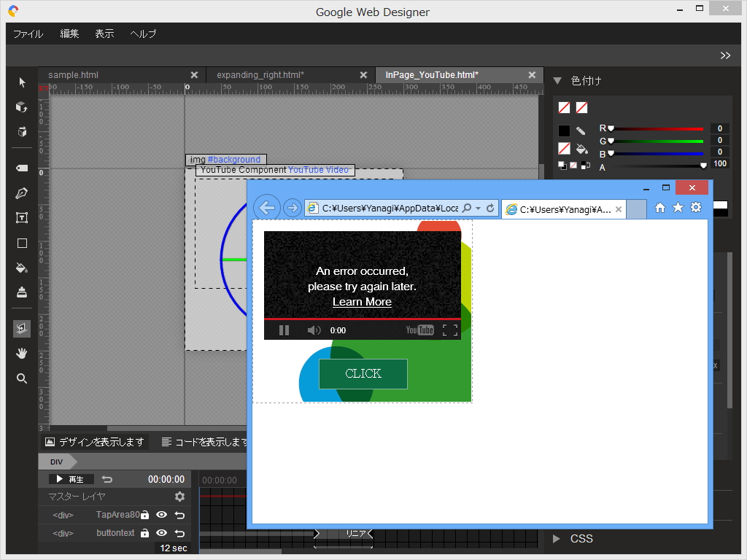Screen dimensions: 747x560
Task: Select the Hand pan tool
Action: click(x=22, y=354)
